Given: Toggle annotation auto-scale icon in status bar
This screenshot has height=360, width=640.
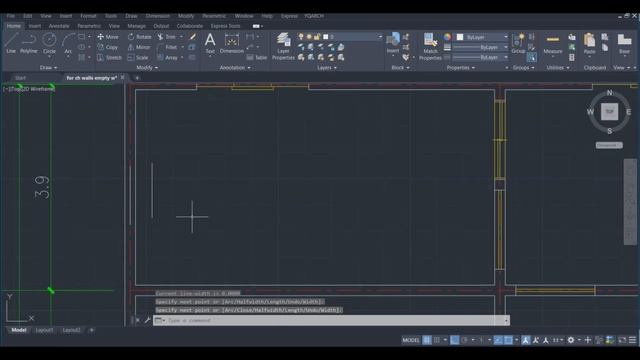Looking at the screenshot, I should (536, 340).
